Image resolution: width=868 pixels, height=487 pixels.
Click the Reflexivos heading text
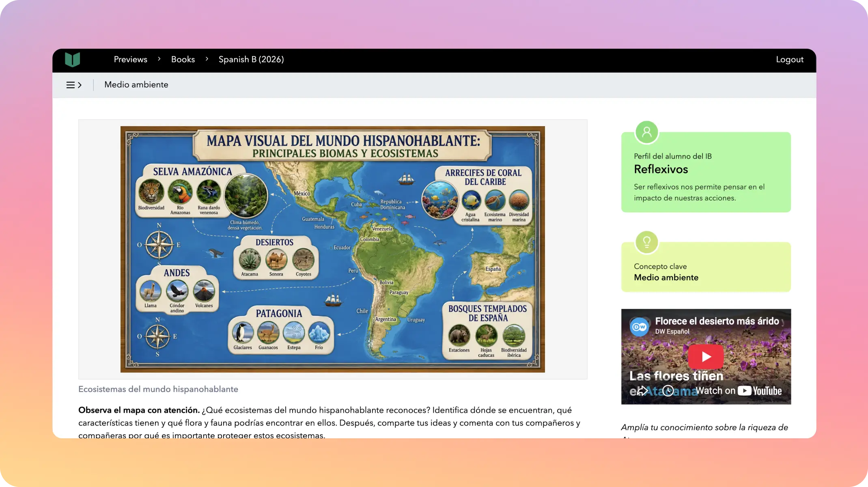(x=661, y=169)
